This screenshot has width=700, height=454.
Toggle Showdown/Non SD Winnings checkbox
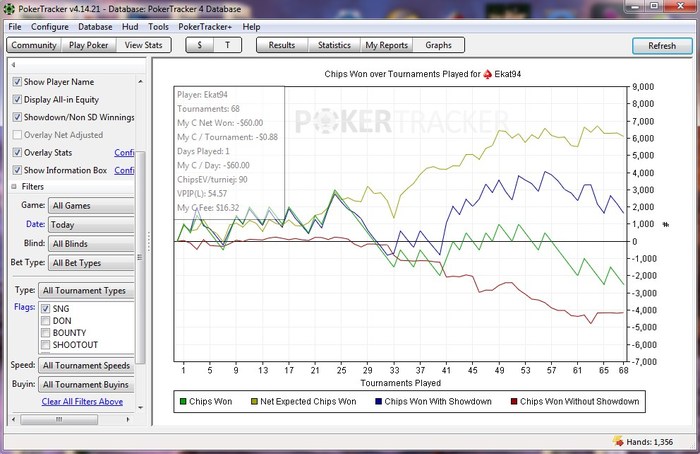[17, 117]
